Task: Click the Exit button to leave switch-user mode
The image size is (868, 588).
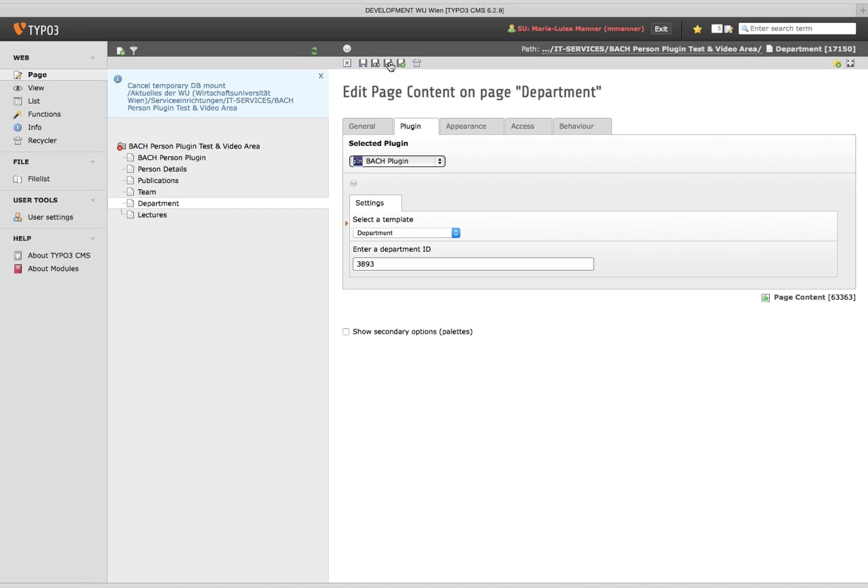Action: click(x=661, y=28)
